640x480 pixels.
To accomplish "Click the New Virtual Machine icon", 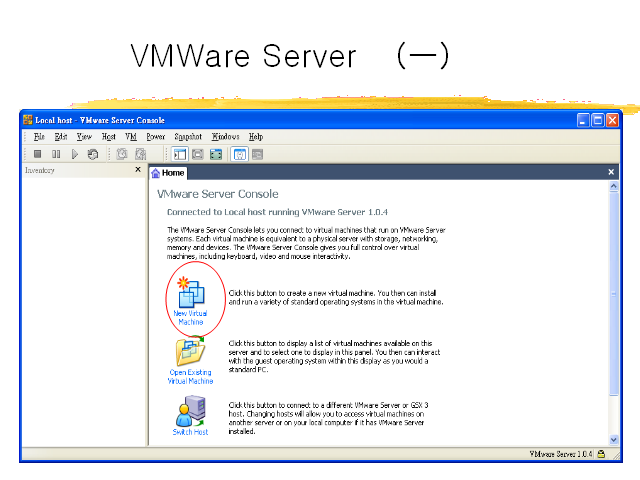I will pyautogui.click(x=191, y=292).
